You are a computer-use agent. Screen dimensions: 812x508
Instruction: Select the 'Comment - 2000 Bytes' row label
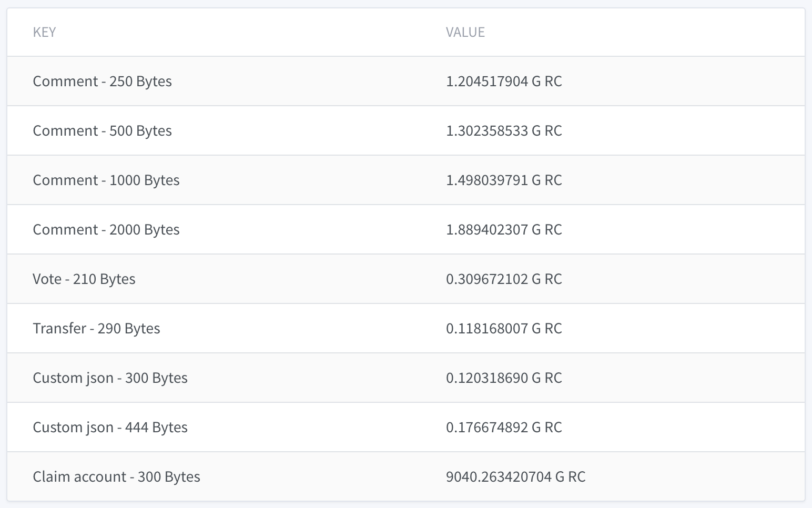106,230
